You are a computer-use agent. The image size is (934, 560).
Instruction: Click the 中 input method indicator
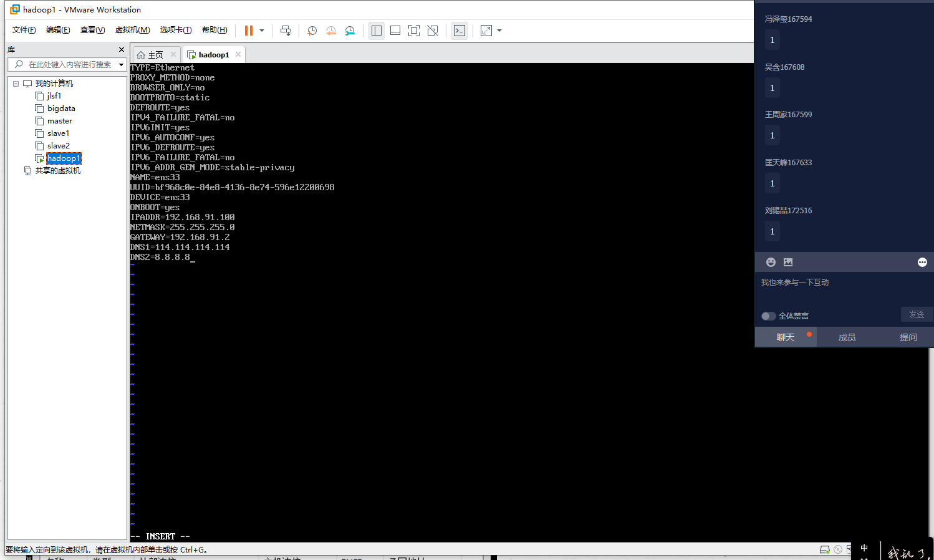click(864, 548)
